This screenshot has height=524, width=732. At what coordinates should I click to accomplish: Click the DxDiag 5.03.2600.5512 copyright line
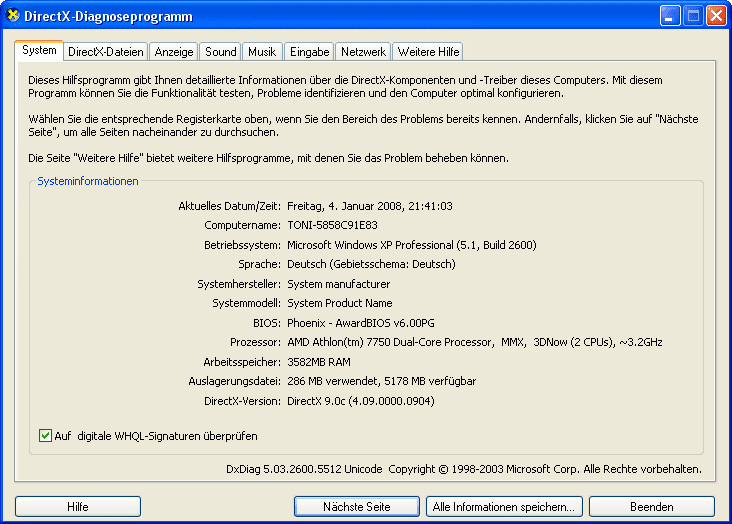[x=464, y=469]
